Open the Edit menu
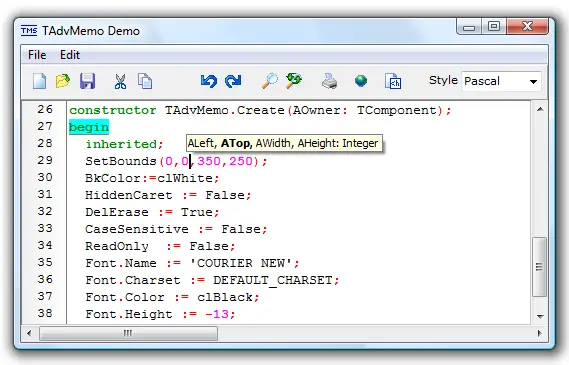The width and height of the screenshot is (569, 365). point(70,55)
